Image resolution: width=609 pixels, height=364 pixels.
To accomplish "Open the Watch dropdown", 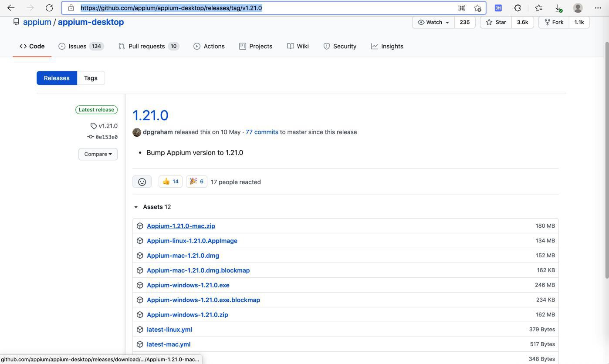I will [433, 22].
